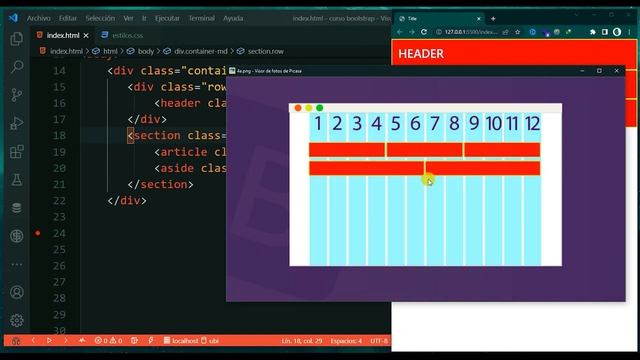The height and width of the screenshot is (360, 640).
Task: Click index.html in the breadcrumb path
Action: [66, 51]
